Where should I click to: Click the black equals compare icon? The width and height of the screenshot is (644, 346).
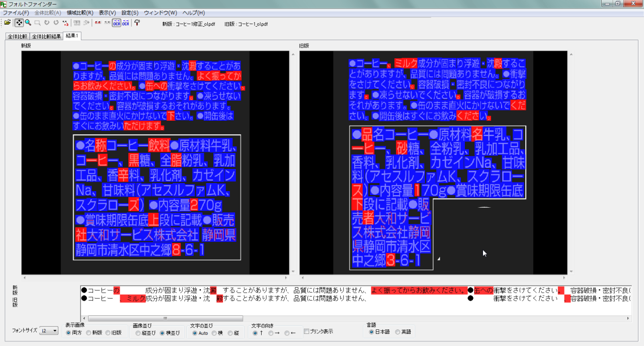107,23
